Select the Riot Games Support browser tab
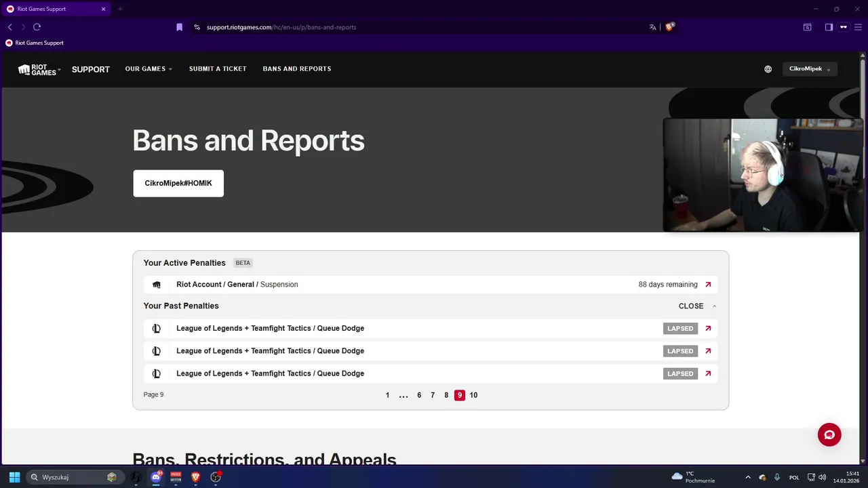This screenshot has width=868, height=488. point(56,9)
